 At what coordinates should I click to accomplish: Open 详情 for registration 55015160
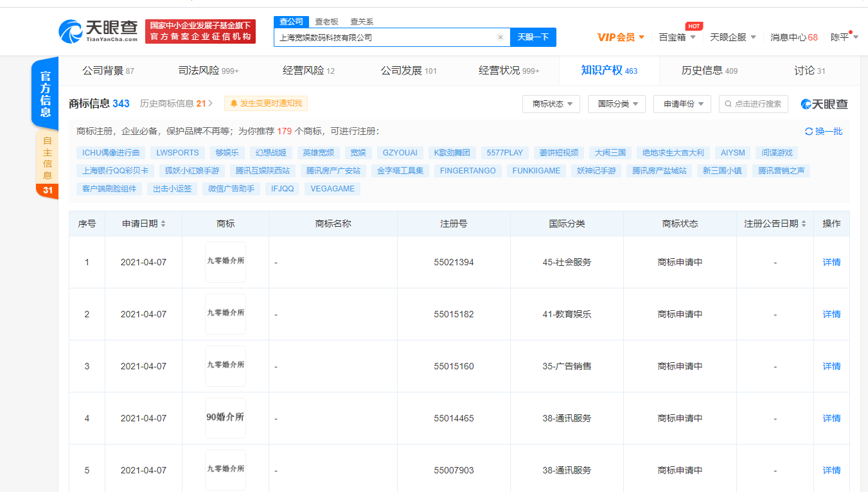(x=831, y=366)
